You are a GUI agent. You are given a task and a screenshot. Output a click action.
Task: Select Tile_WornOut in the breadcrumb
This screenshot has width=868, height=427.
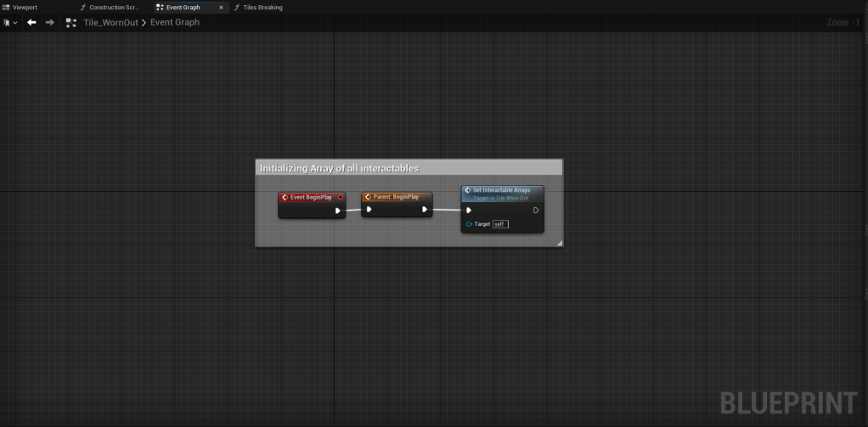[110, 22]
